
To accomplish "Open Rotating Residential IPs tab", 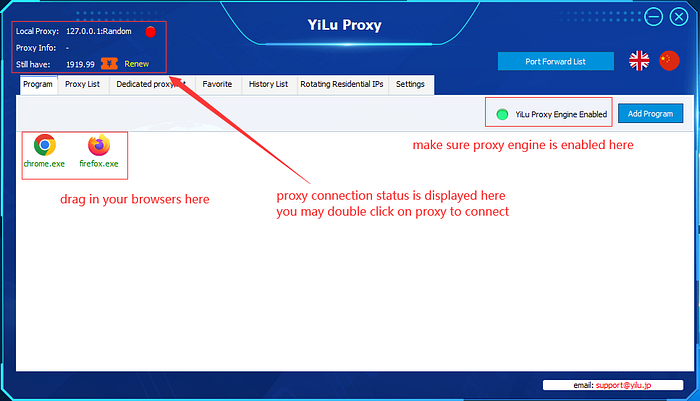I will (x=342, y=84).
